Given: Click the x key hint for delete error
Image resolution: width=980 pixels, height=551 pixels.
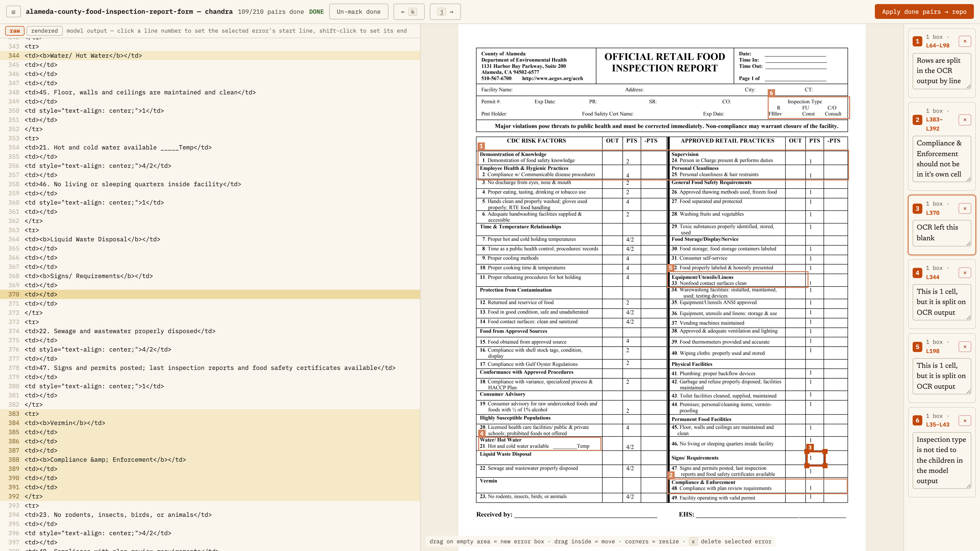Looking at the screenshot, I should point(693,542).
